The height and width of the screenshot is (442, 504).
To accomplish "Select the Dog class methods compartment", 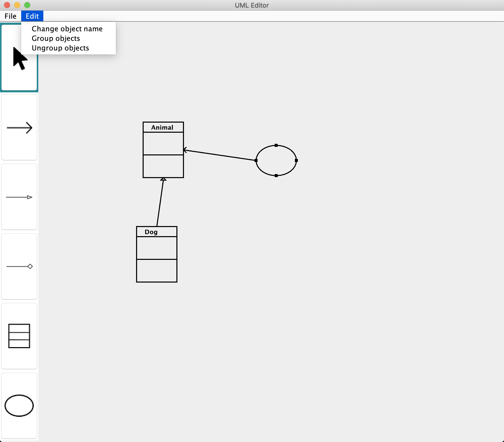I will [157, 271].
